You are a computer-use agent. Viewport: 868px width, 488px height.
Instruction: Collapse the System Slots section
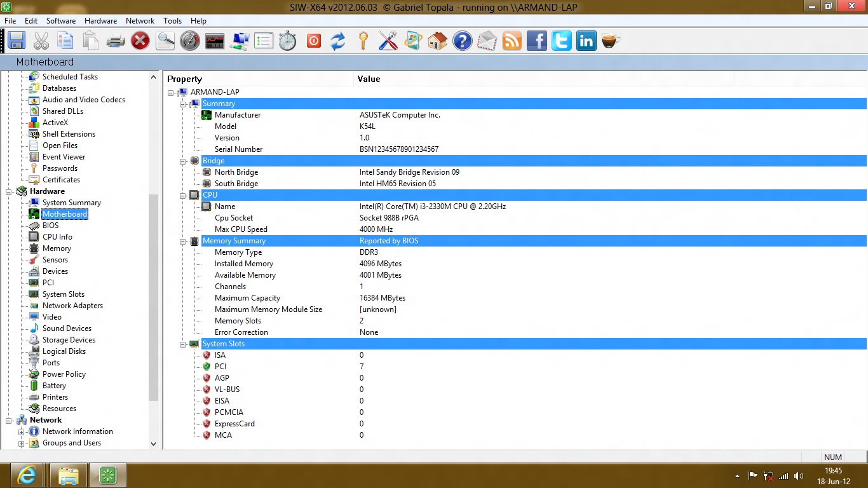point(182,344)
